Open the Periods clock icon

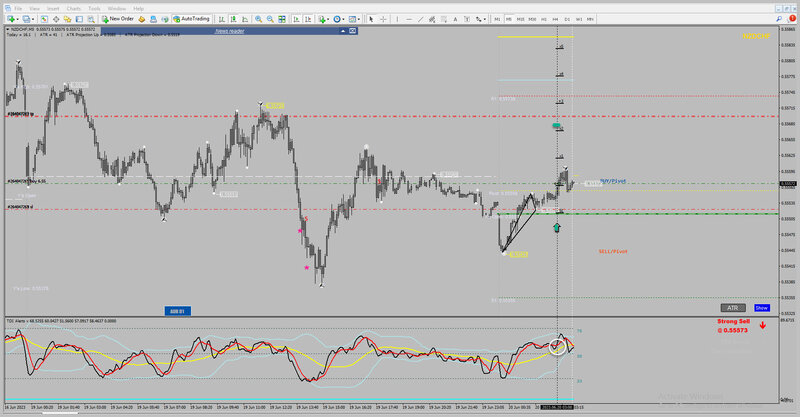click(337, 19)
